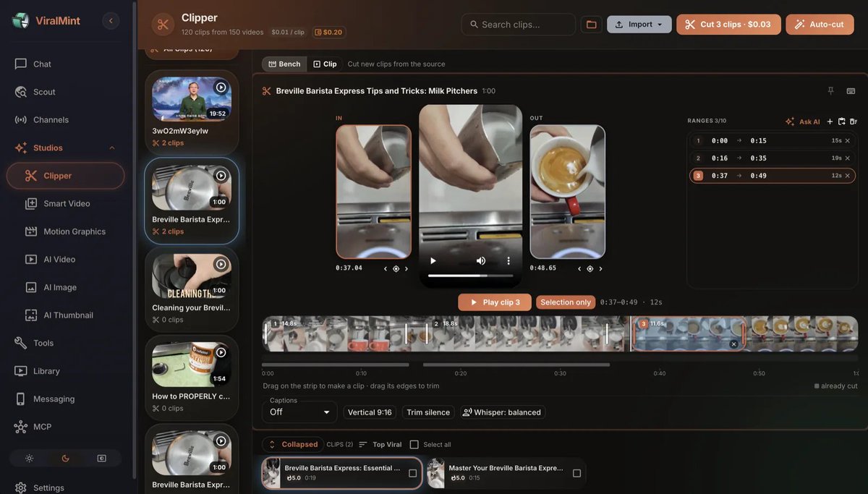Select range 2 row starting at 0:16
This screenshot has width=868, height=494.
click(x=772, y=158)
